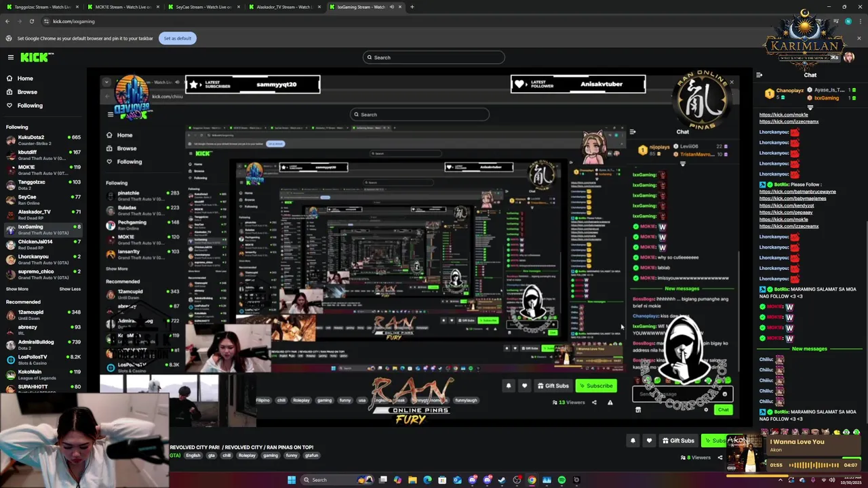Open abreezy recommended channel
This screenshot has height=488, width=868.
pyautogui.click(x=43, y=329)
